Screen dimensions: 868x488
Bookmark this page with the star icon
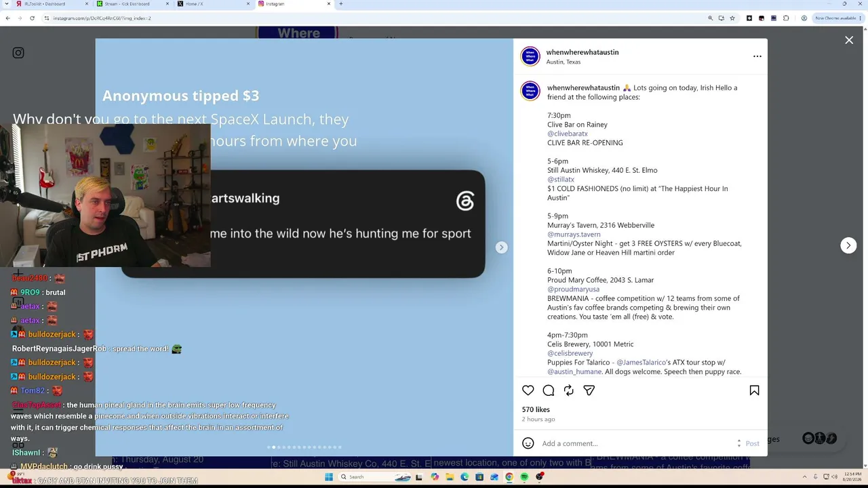[732, 18]
